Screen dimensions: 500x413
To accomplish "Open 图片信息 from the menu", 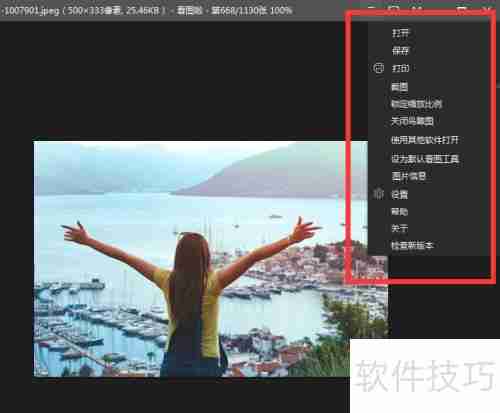I will [x=409, y=176].
